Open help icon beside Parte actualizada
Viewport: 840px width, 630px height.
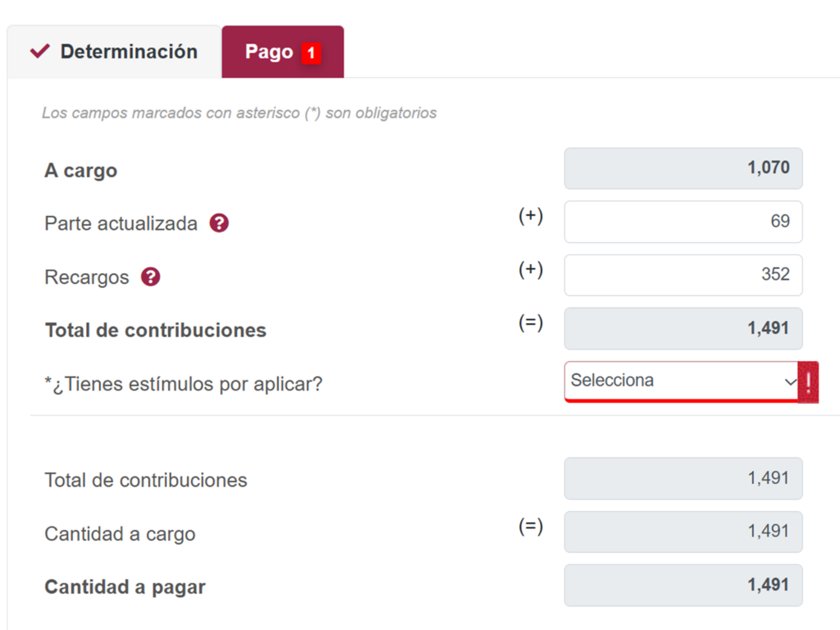[x=219, y=223]
